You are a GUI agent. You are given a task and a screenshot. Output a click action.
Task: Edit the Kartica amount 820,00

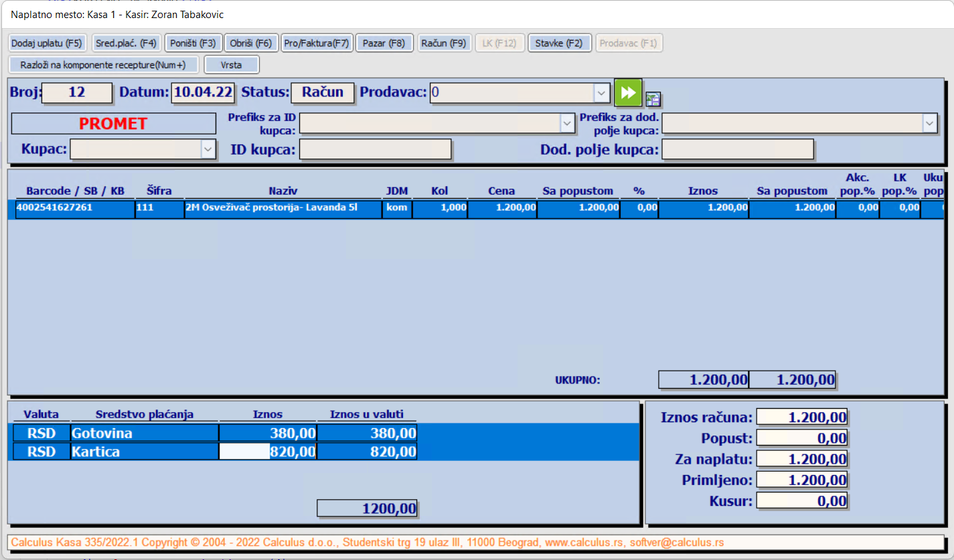(268, 452)
